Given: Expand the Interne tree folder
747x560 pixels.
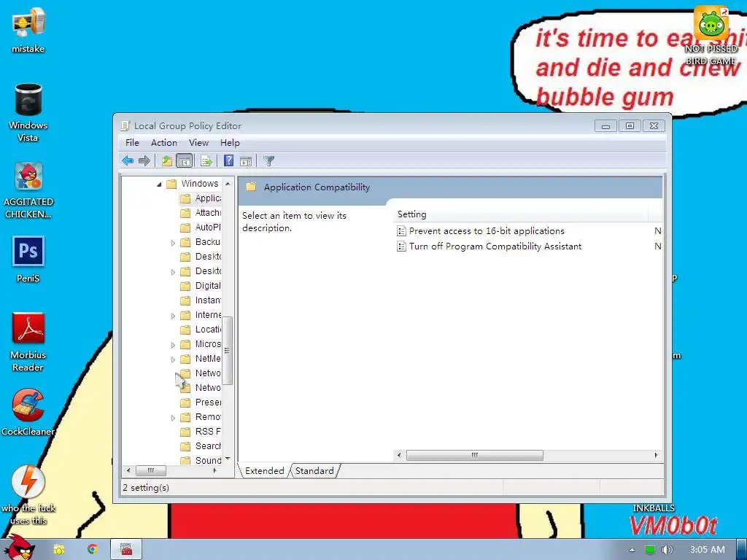Looking at the screenshot, I should 174,316.
